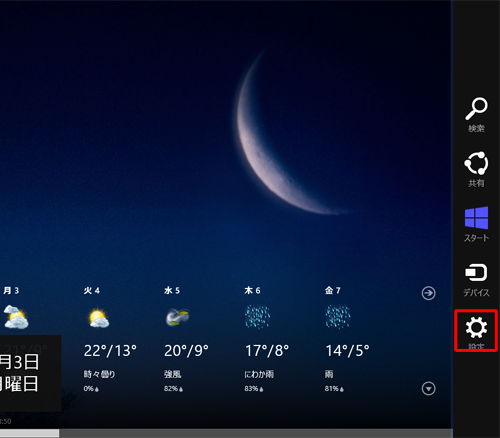The height and width of the screenshot is (438, 500).
Task: Show next forecast days with right arrow
Action: coord(428,293)
